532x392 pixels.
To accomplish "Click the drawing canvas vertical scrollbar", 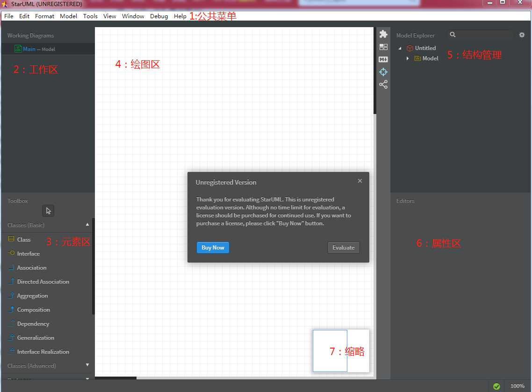I will (x=375, y=71).
